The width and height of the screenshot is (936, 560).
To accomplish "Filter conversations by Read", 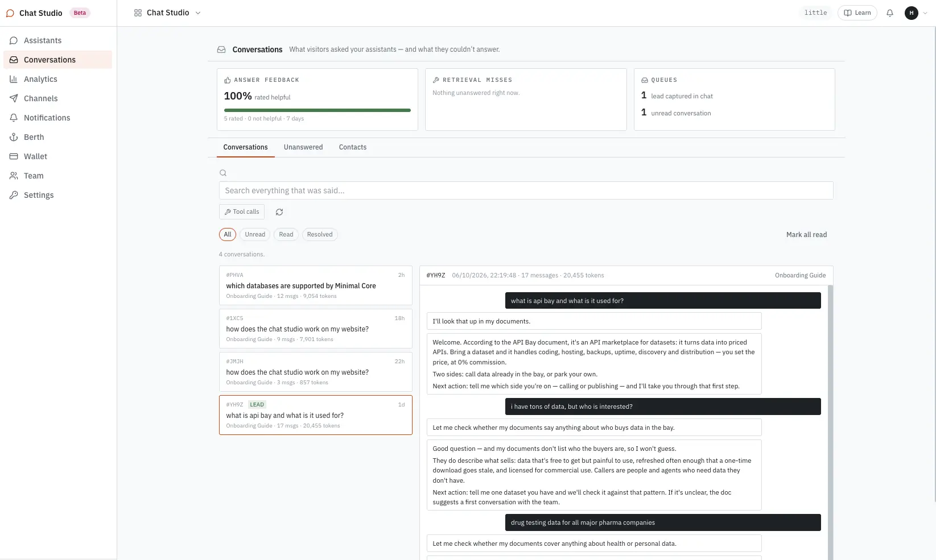I will tap(286, 234).
